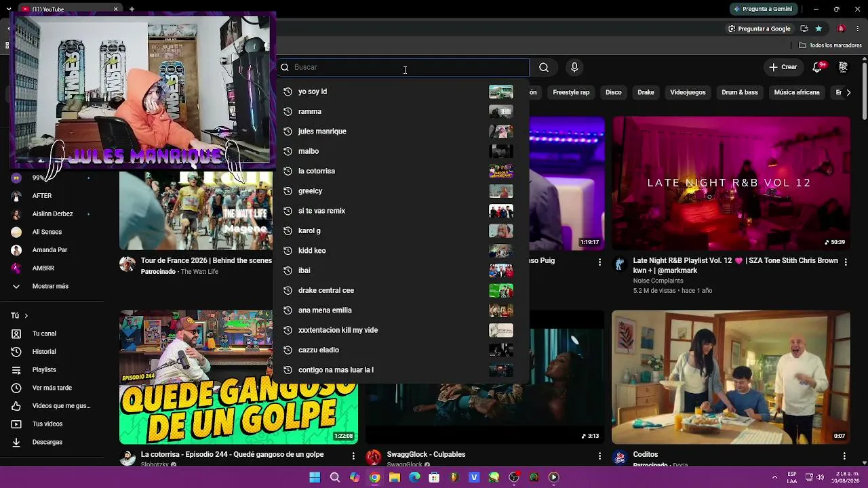Viewport: 868px width, 488px height.
Task: Open options menu for SwaggGlock - Culpables
Action: coord(599,455)
